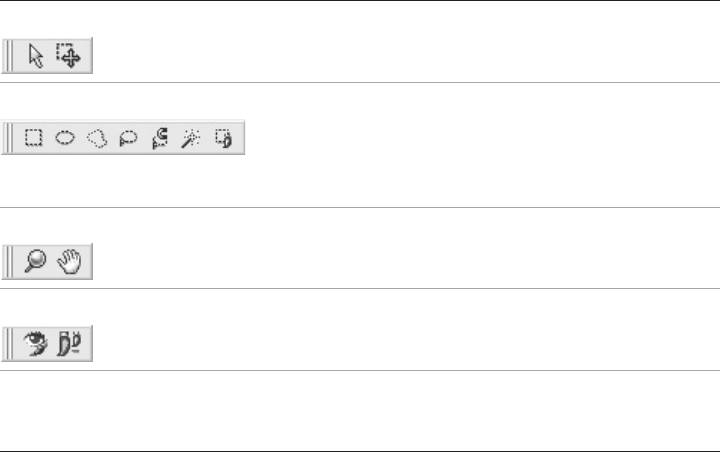The image size is (720, 452).
Task: Click the zoom magnifier tool
Action: [36, 263]
